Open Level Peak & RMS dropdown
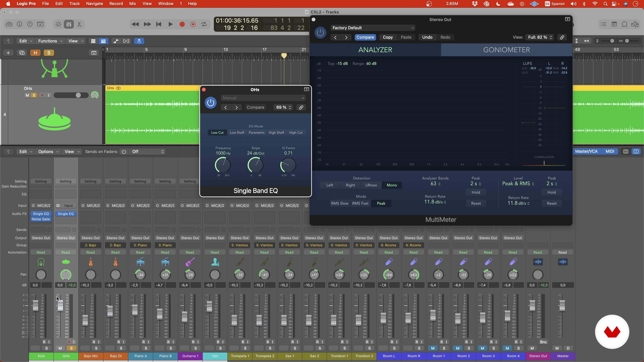 tap(518, 184)
